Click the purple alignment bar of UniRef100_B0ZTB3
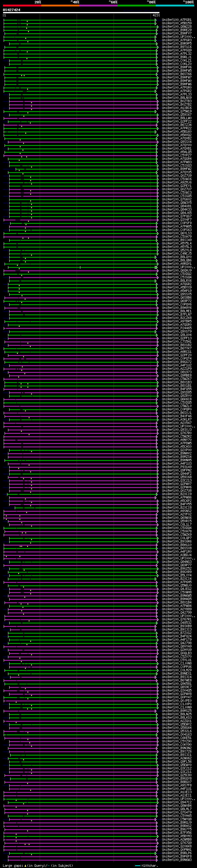Screen dimensions: 197x868 tap(83, 101)
